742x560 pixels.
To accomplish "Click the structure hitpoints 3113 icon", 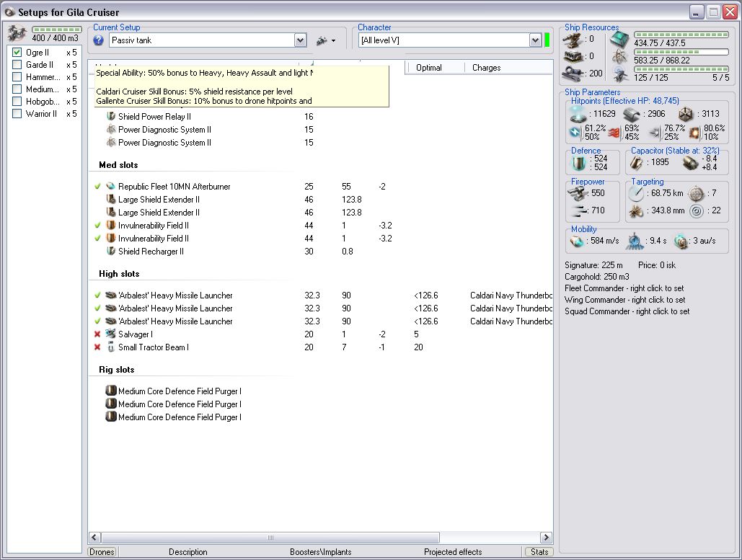I will pyautogui.click(x=685, y=115).
